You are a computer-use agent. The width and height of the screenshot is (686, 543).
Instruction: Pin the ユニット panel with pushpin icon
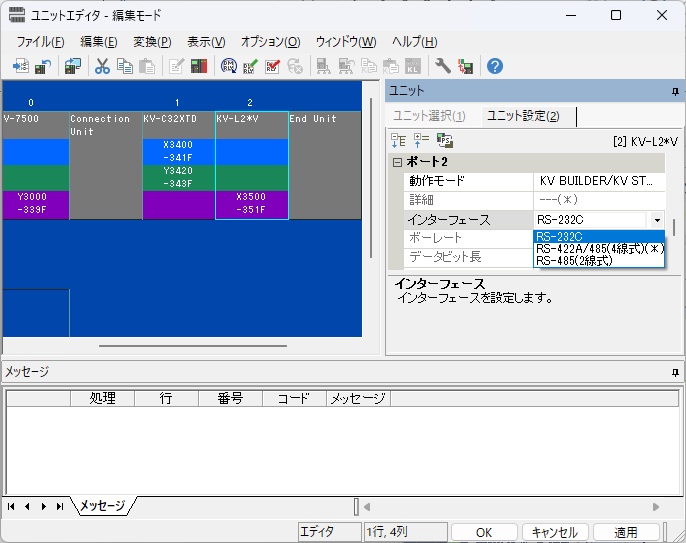pos(675,91)
